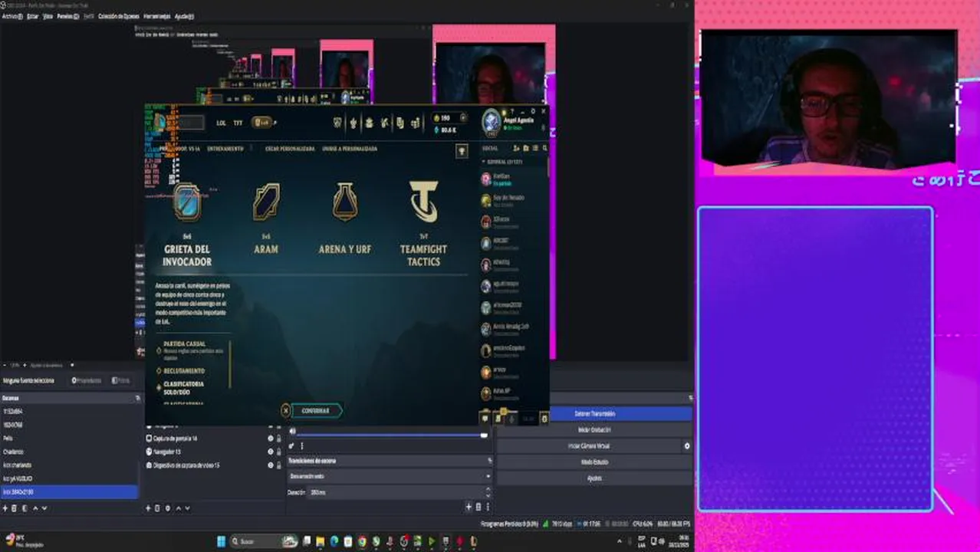
Task: Move source up arrow in sources toolbar
Action: [179, 508]
